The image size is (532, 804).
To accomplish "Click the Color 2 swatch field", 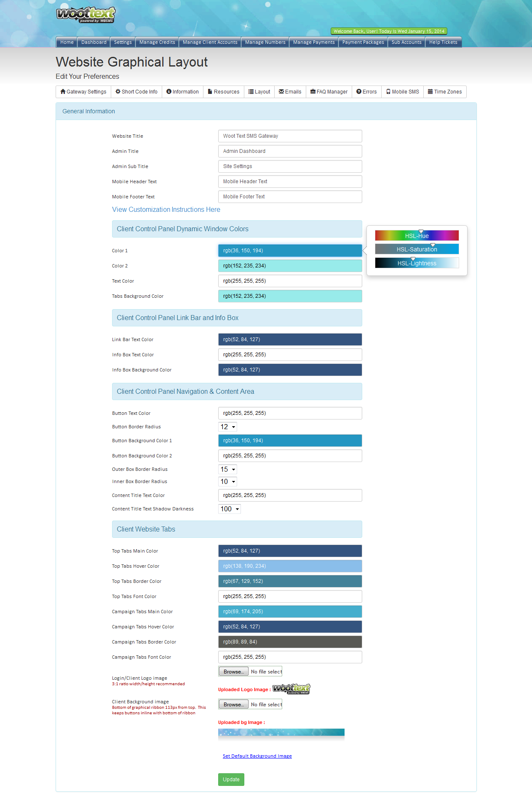I will click(290, 266).
